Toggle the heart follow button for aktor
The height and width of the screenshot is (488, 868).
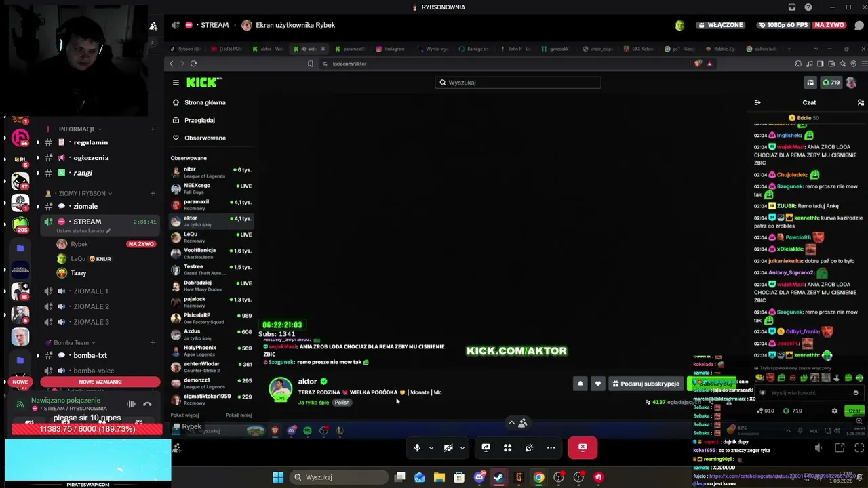coord(597,384)
